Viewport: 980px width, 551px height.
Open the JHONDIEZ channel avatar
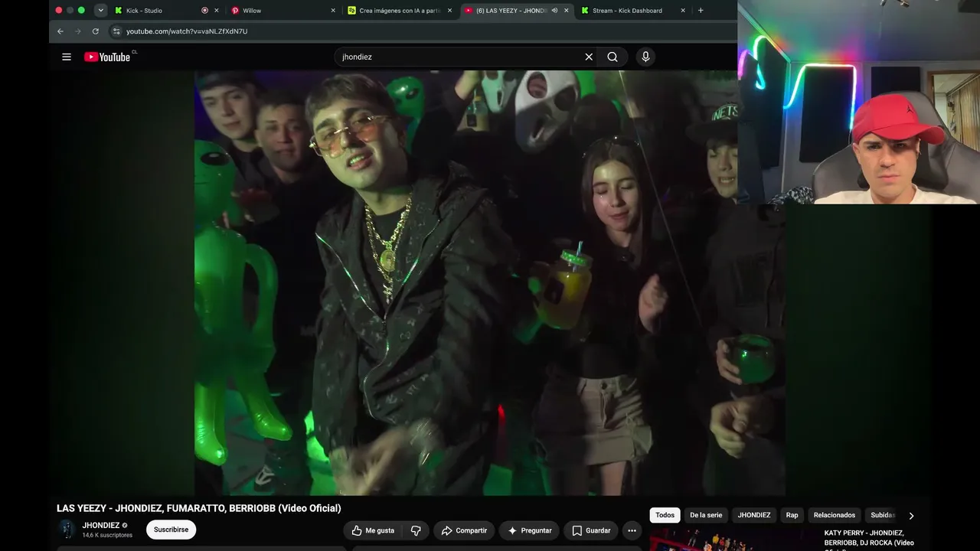(x=67, y=530)
